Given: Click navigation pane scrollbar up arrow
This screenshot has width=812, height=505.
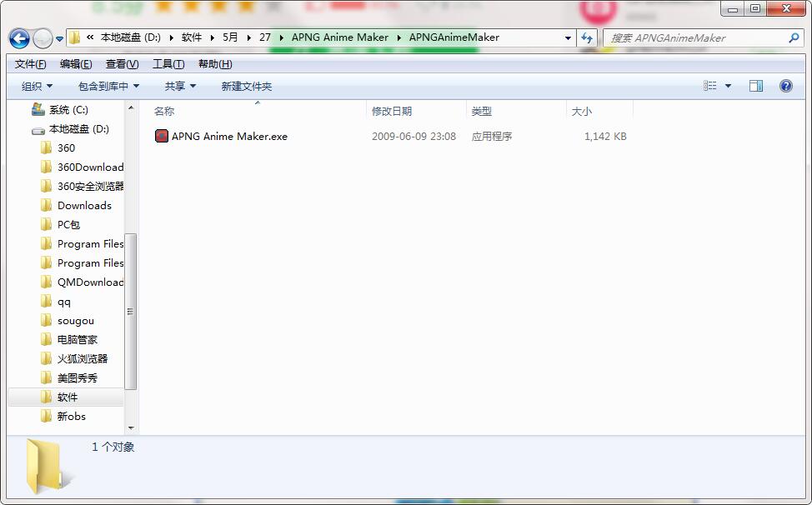Looking at the screenshot, I should coord(131,107).
